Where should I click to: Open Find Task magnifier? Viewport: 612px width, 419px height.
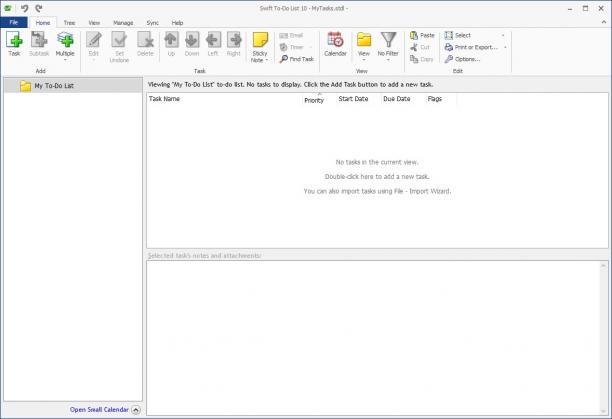[283, 59]
